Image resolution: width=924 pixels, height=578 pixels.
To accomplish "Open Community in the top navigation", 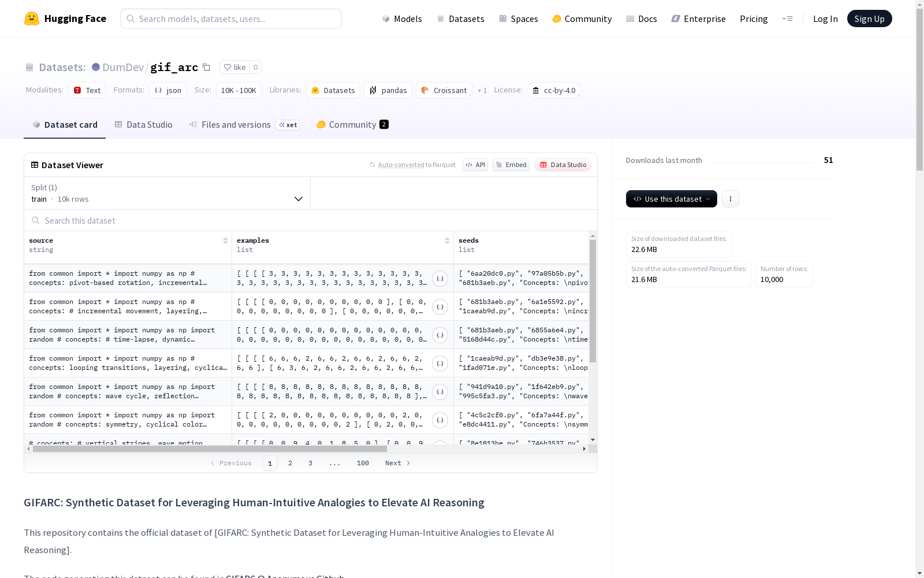I will pyautogui.click(x=582, y=18).
